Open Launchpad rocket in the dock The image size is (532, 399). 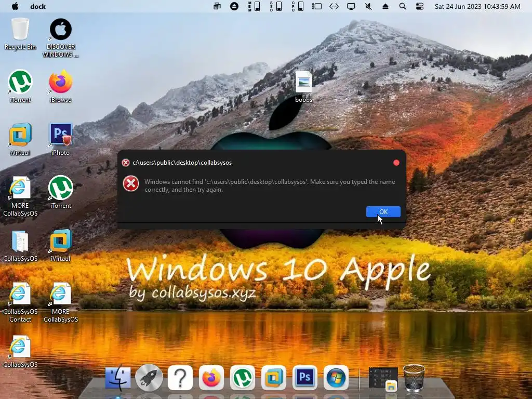(x=149, y=378)
